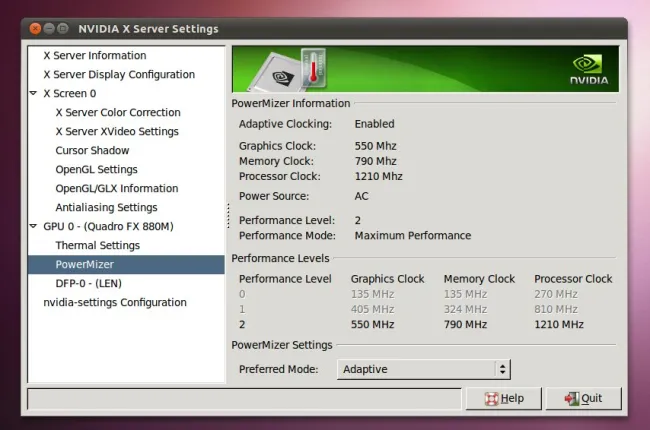Collapse the GPU 0 Quadro FX 880M node
650x430 pixels.
pyautogui.click(x=34, y=227)
